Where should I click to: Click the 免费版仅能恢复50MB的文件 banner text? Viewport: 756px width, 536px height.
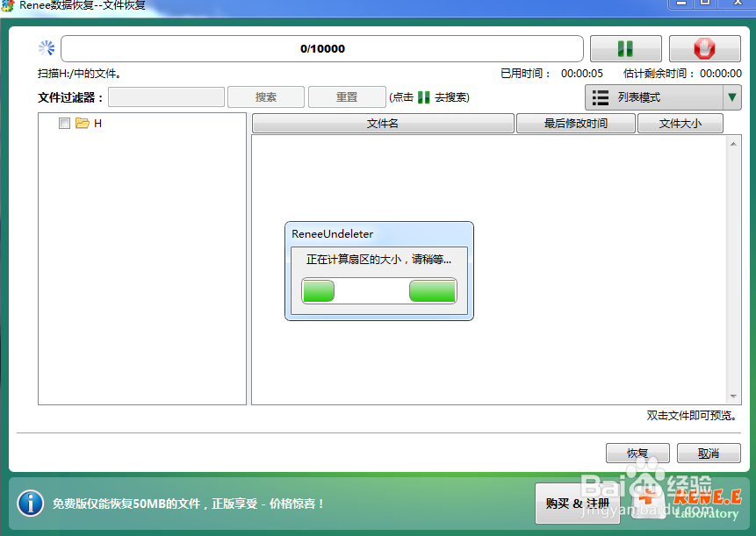(189, 504)
